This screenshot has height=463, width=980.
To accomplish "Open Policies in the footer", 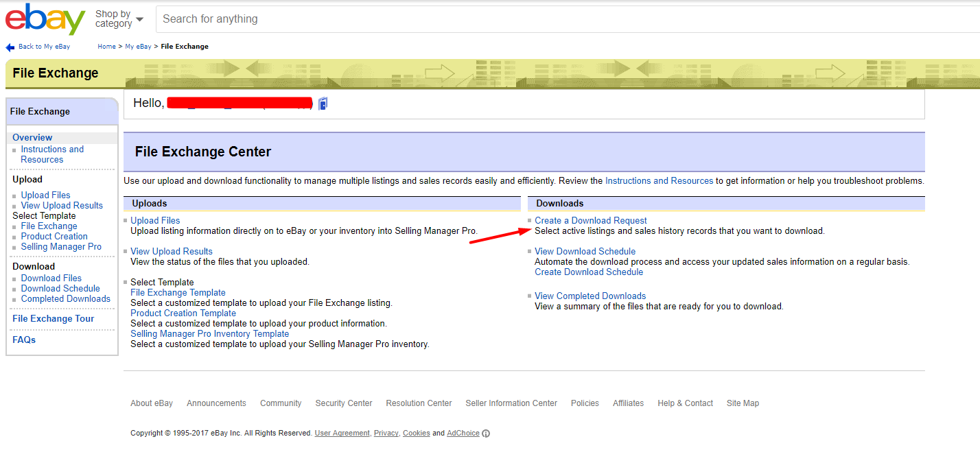I will (585, 403).
